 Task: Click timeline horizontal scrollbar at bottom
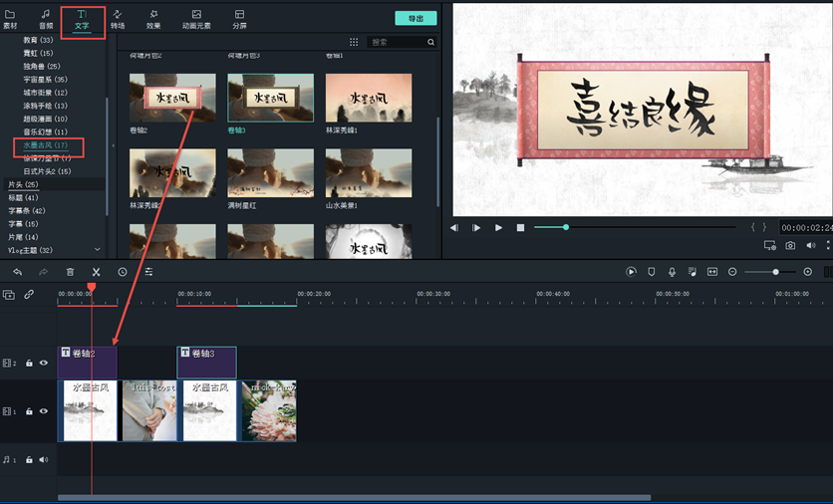pyautogui.click(x=354, y=498)
